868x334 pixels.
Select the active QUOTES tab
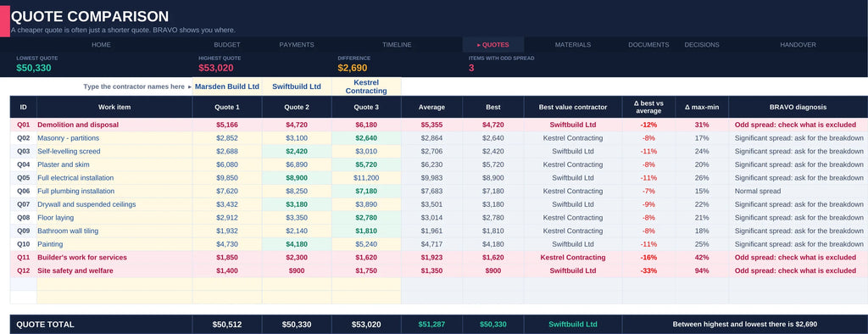[493, 45]
